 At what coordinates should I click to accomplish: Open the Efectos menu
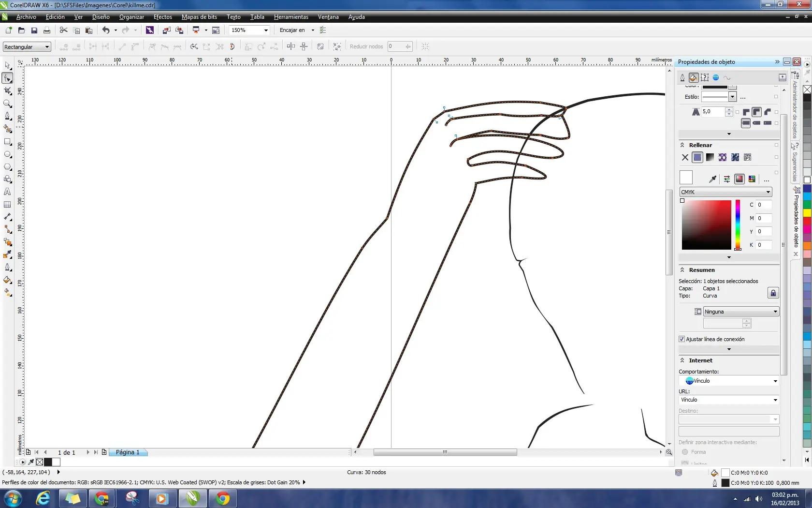163,17
